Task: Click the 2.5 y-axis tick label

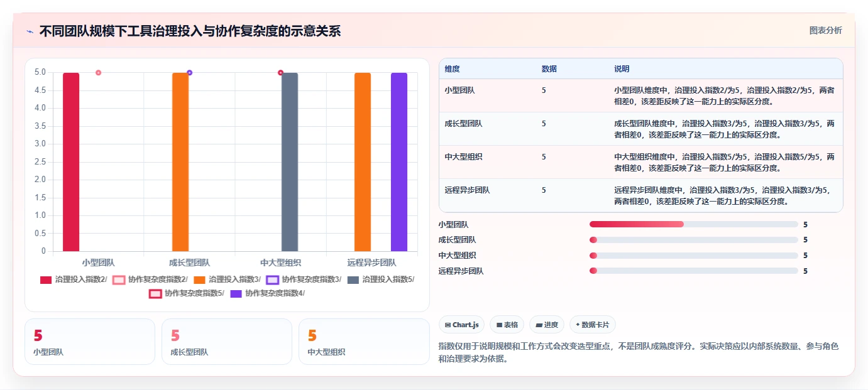Action: pos(40,162)
